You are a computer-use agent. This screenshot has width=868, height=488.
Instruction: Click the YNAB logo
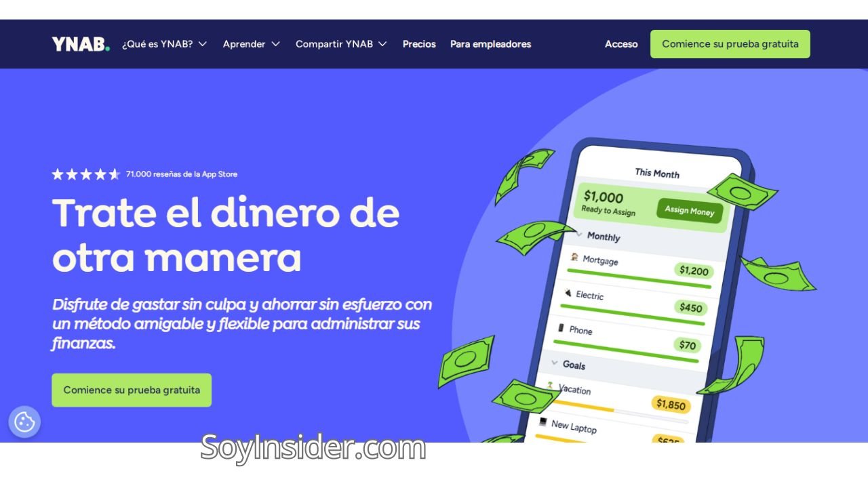[81, 44]
